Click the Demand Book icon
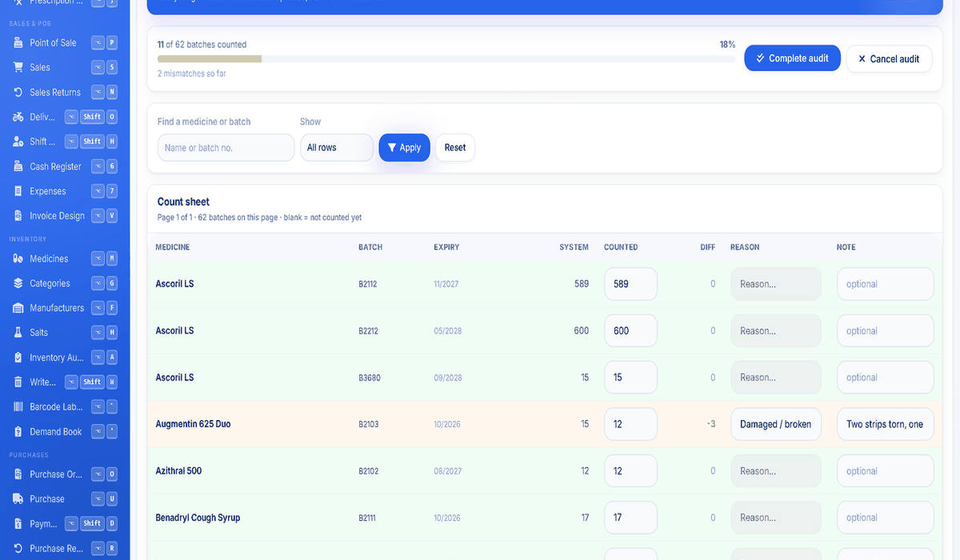This screenshot has width=960, height=560. [18, 432]
